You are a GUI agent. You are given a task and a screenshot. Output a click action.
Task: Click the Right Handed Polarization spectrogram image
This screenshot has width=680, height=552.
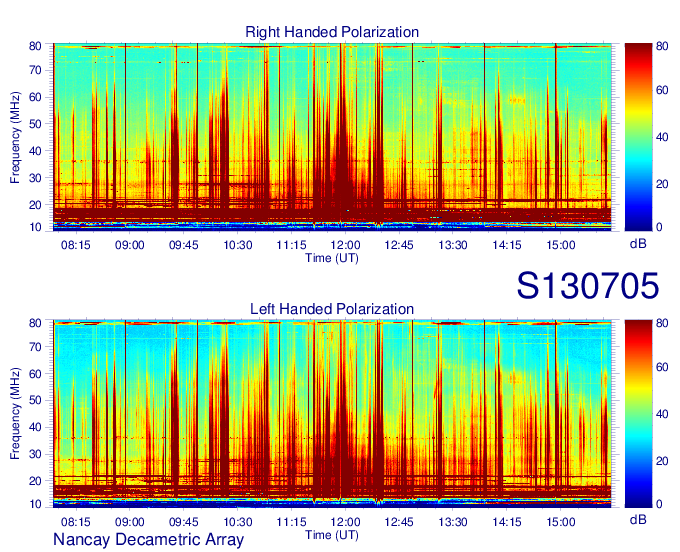(332, 137)
